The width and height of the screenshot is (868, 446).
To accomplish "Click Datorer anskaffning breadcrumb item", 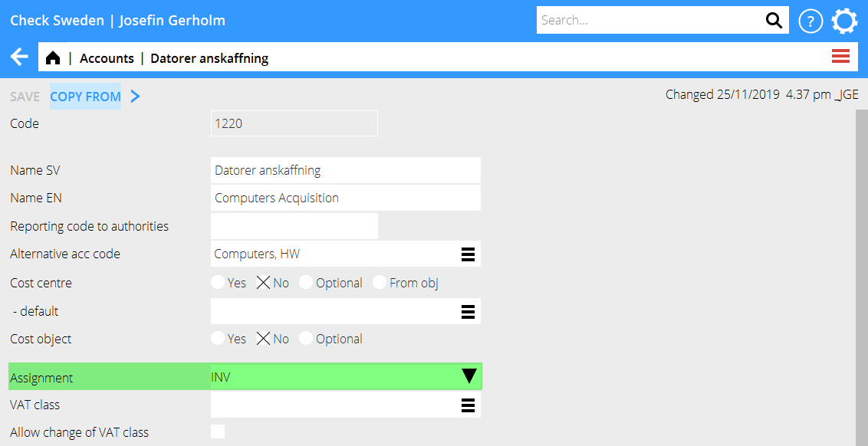I will [x=209, y=58].
